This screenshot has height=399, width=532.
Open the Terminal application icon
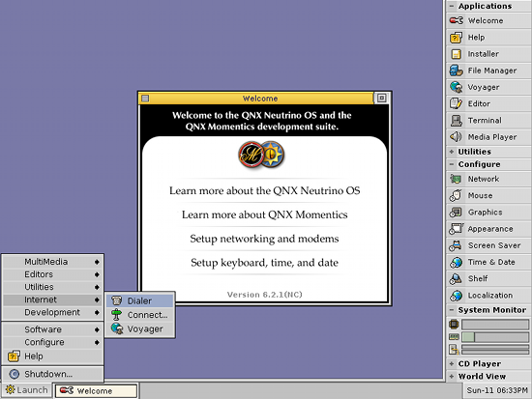coord(457,121)
